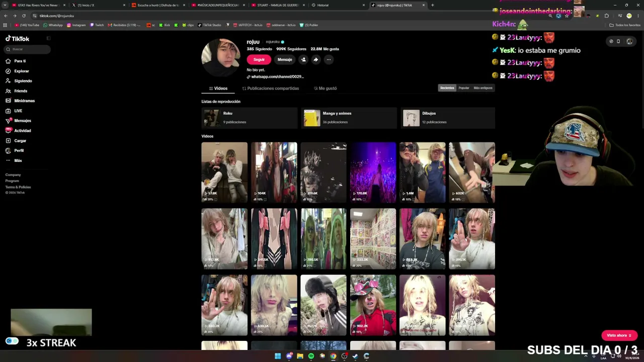Open the three-dot profile options
Viewport: 644px width, 362px height.
point(329,59)
